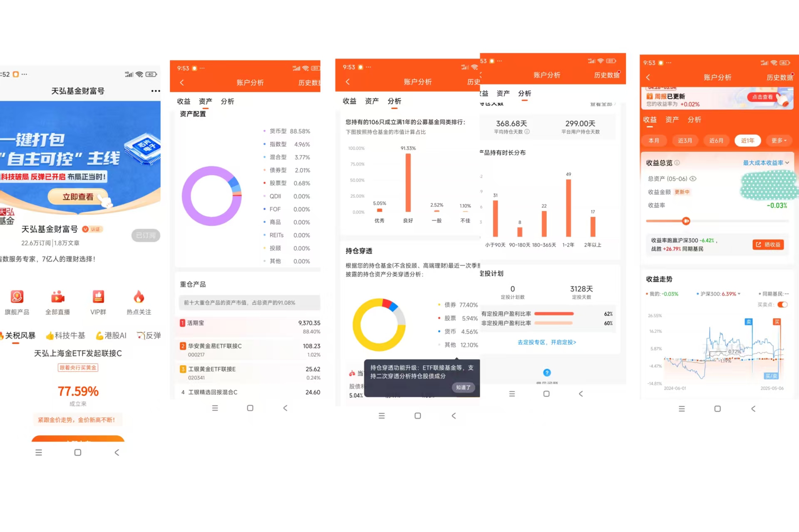The height and width of the screenshot is (532, 799).
Task: Select the 近3月 period pill
Action: coord(685,141)
